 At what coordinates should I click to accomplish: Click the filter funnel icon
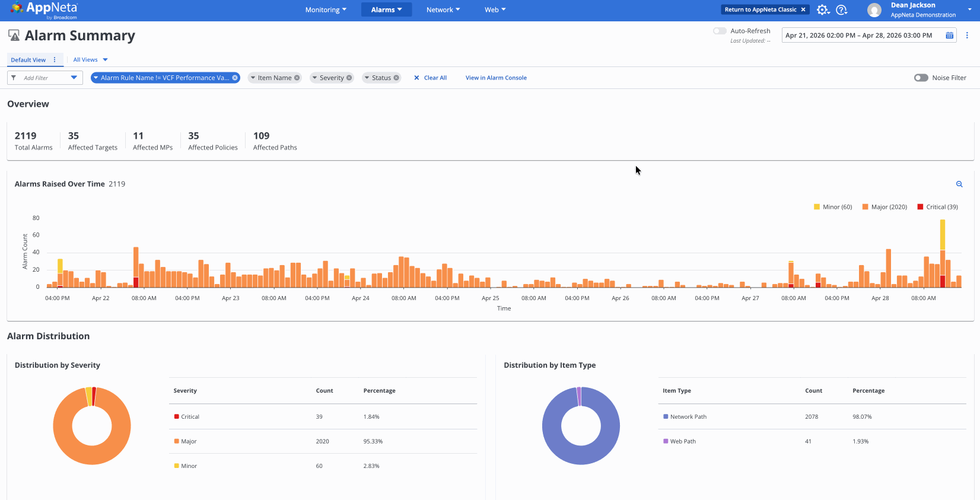click(x=14, y=78)
